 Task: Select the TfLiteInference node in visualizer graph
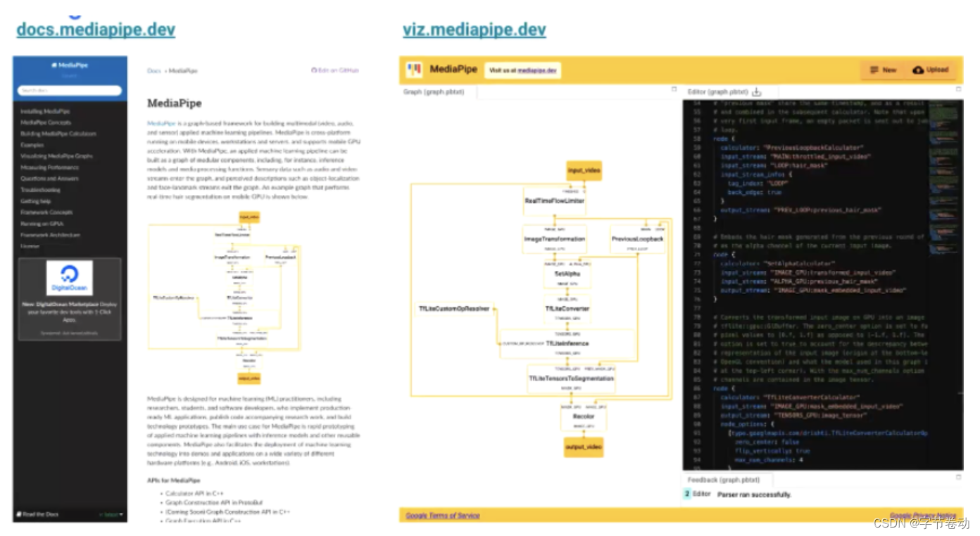567,343
